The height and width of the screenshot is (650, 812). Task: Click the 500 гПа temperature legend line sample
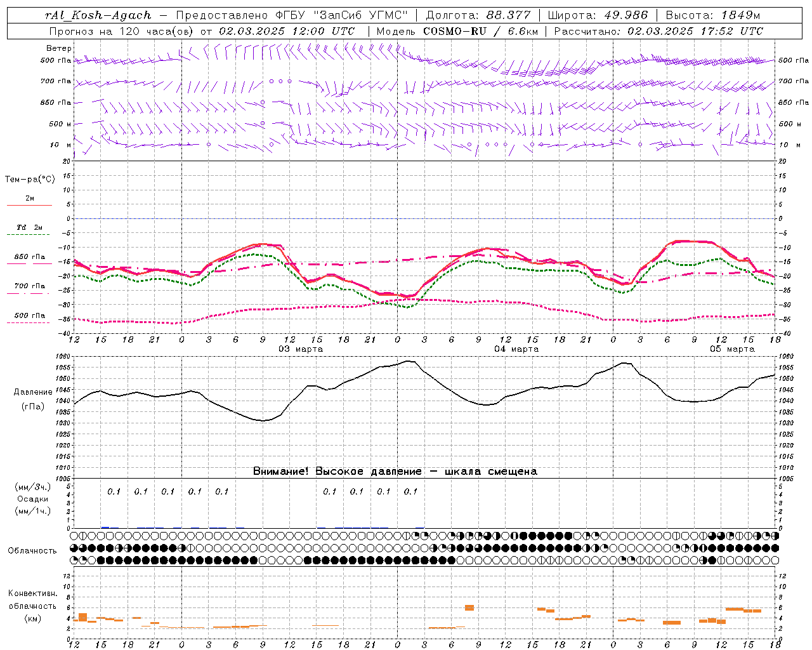(29, 322)
